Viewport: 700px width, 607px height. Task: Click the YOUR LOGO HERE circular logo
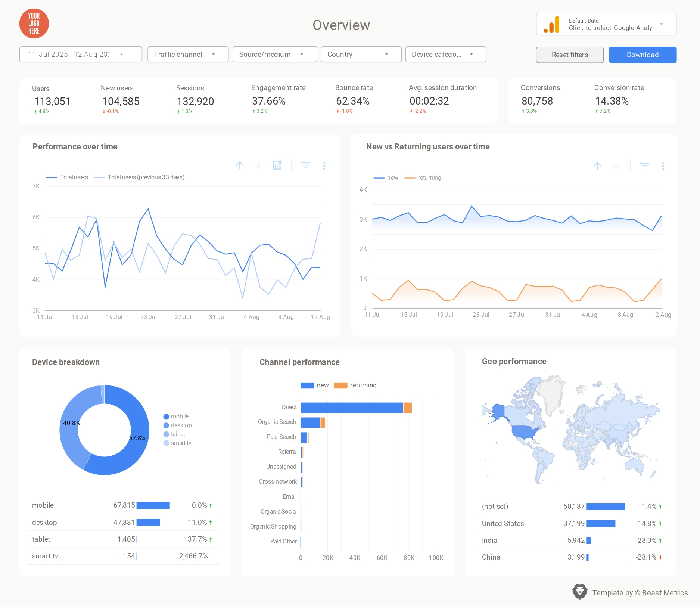[x=34, y=24]
